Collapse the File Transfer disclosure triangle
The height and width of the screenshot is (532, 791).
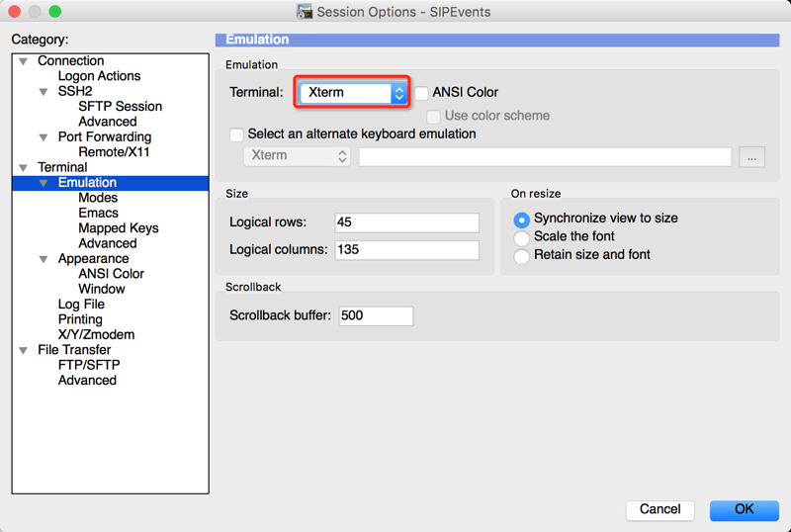(x=24, y=350)
